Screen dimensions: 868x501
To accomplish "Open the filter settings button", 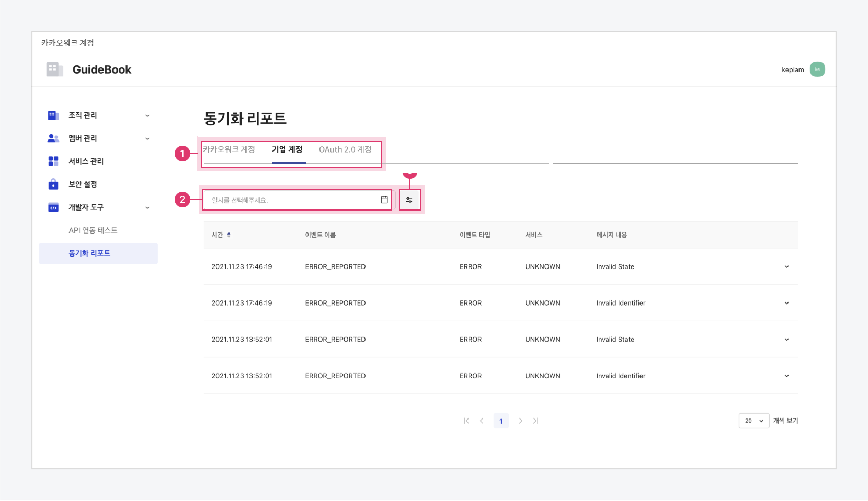I will click(409, 200).
